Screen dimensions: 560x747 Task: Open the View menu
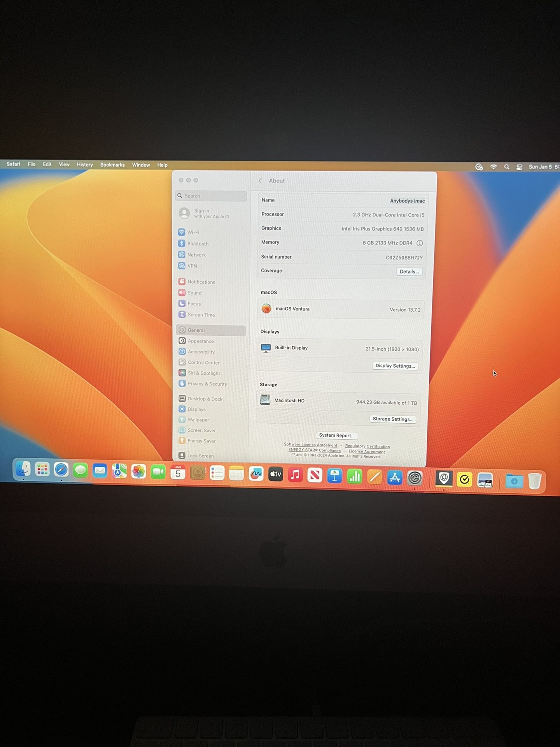[x=64, y=165]
